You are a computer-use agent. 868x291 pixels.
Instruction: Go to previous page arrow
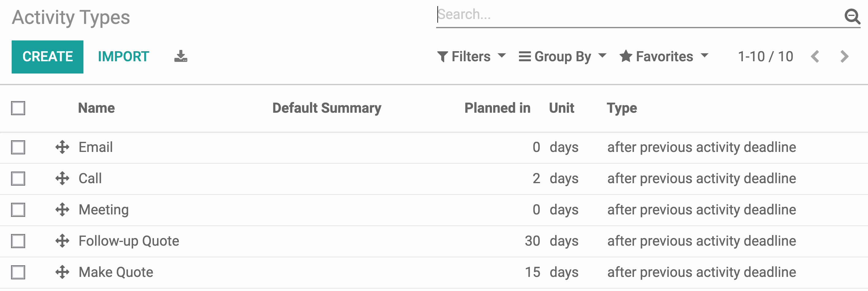815,57
